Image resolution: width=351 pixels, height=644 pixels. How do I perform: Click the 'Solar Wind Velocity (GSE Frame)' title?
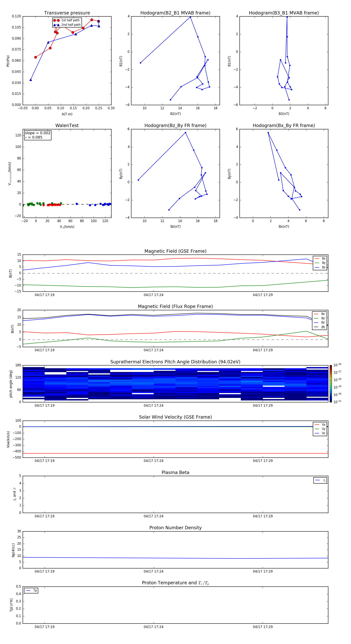pos(175,417)
